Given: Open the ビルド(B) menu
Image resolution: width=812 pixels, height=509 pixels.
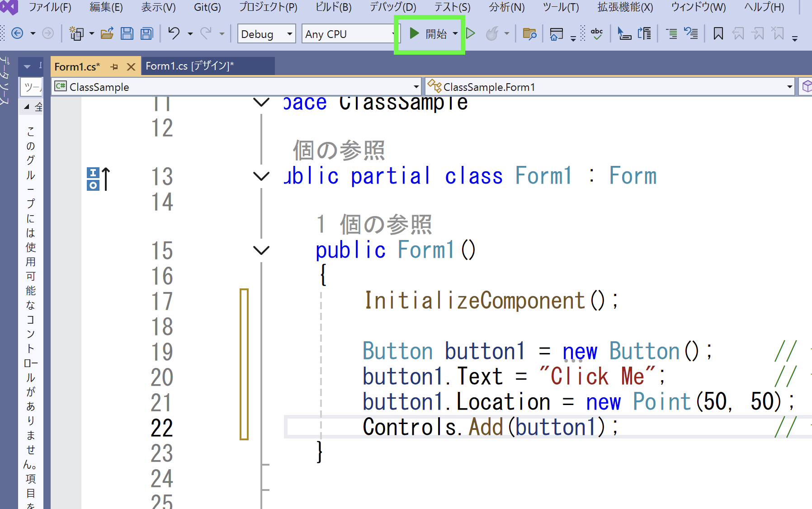Looking at the screenshot, I should pyautogui.click(x=333, y=7).
